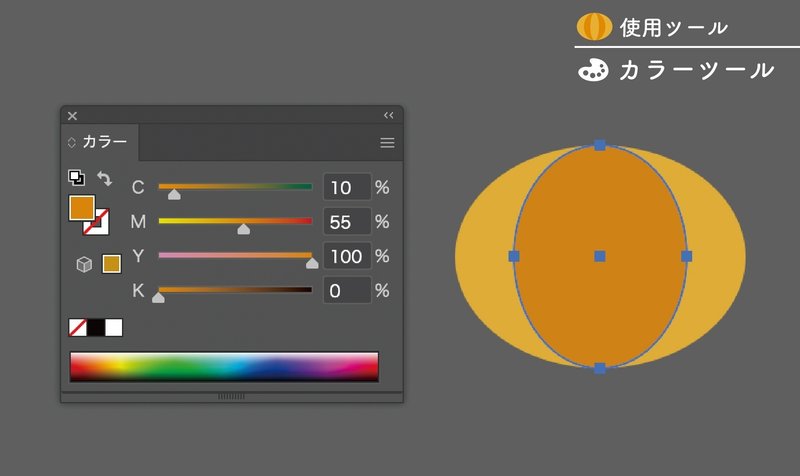800x476 pixels.
Task: Click the panel bottom resize grip
Action: (232, 396)
